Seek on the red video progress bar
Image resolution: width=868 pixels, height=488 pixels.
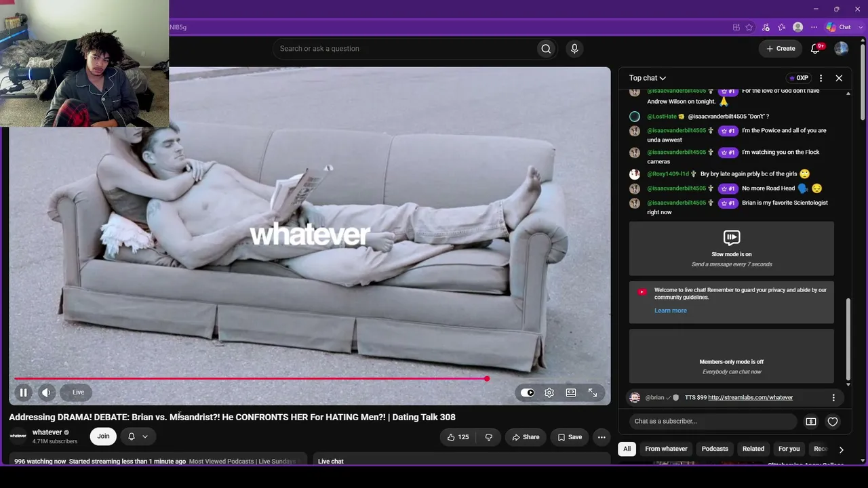[x=251, y=379]
